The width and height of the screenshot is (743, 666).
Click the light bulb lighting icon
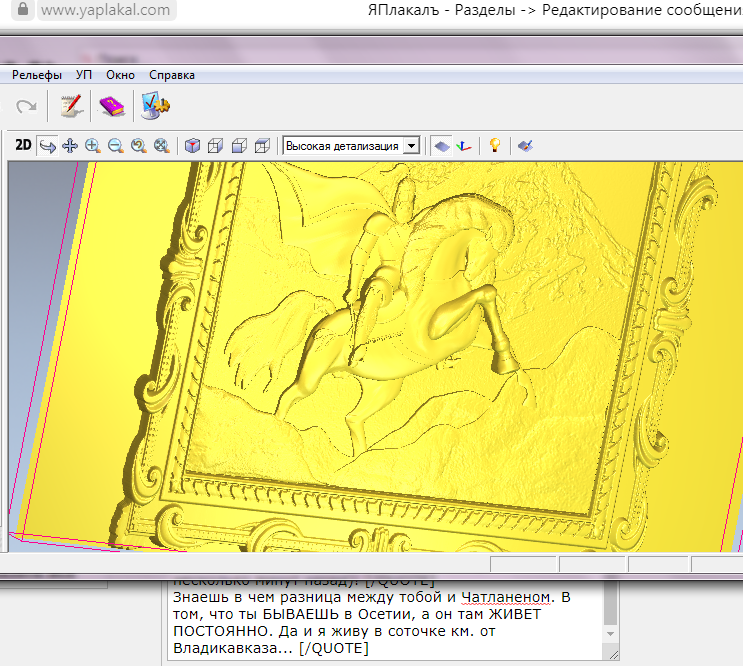tap(495, 145)
